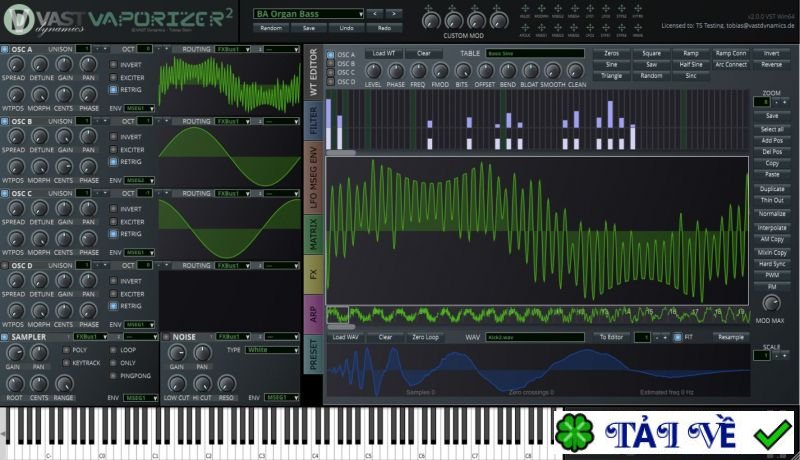Image resolution: width=800 pixels, height=460 pixels.
Task: Click the TABLE name field
Action: coord(535,53)
